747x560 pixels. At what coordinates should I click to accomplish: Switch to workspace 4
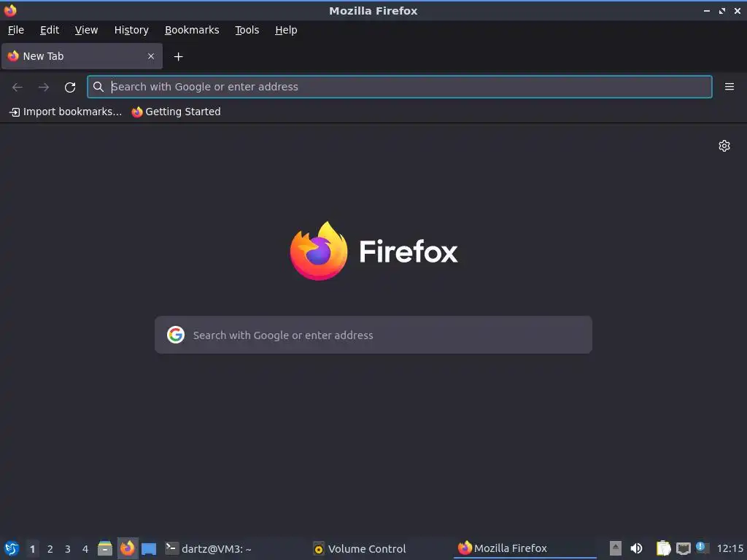click(x=85, y=549)
